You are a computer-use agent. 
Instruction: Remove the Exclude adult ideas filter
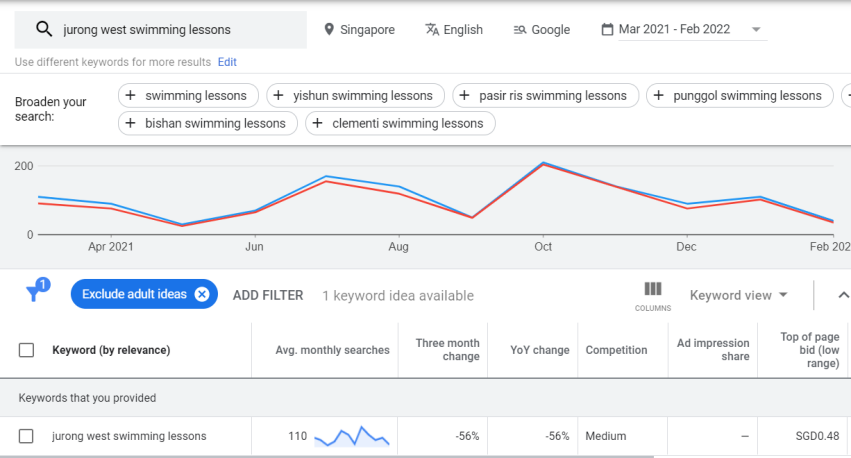tap(201, 294)
